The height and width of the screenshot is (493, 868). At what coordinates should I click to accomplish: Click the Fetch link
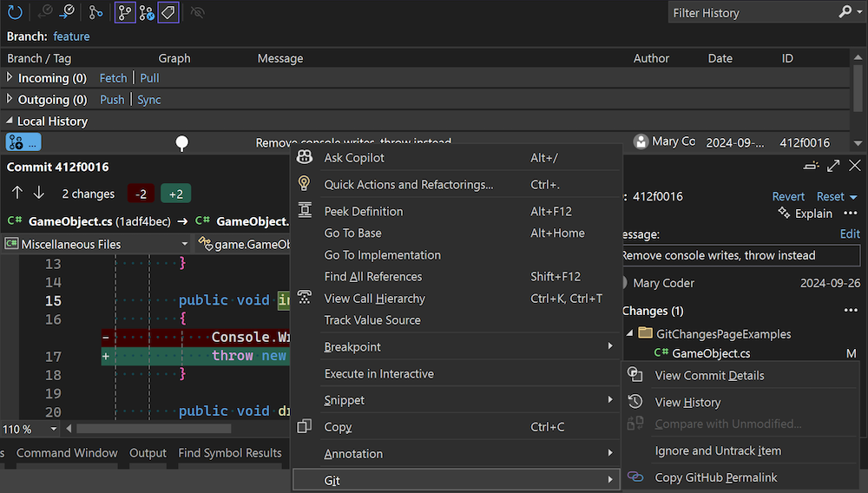(x=113, y=78)
